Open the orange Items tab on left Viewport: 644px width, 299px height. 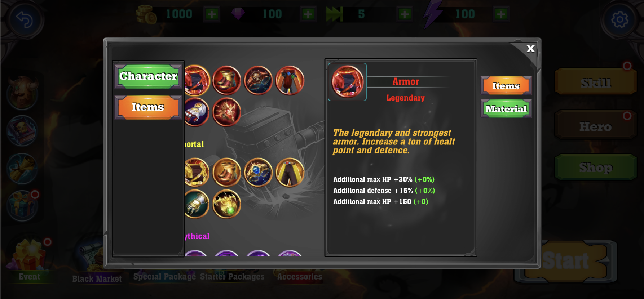tap(148, 107)
